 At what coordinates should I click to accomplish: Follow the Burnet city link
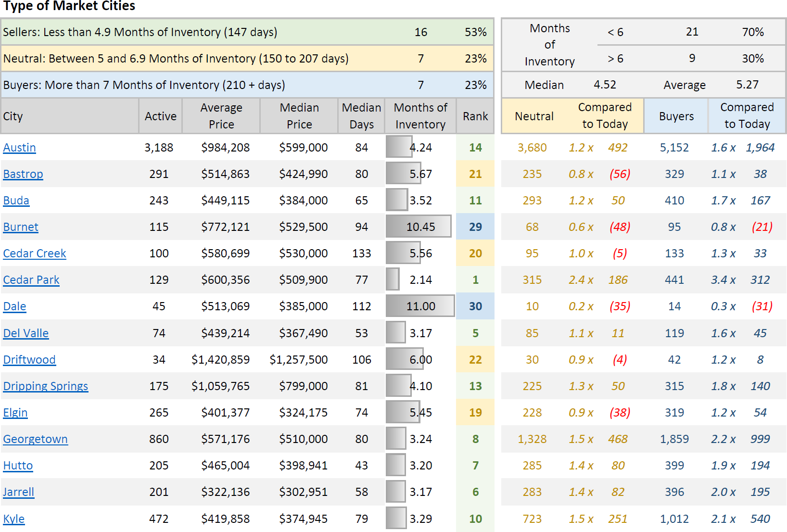tap(21, 227)
